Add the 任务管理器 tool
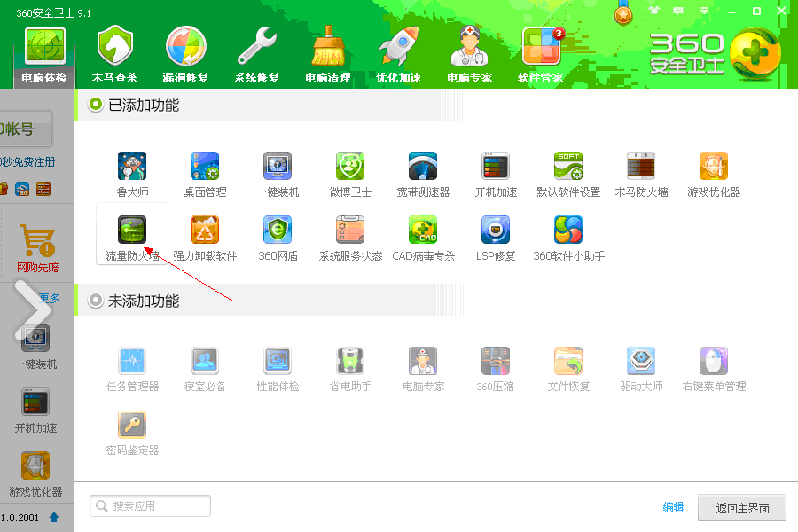 [132, 369]
